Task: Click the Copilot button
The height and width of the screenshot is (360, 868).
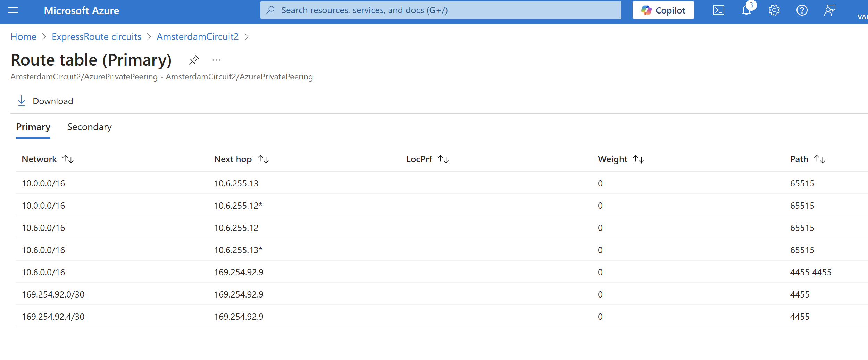Action: (x=663, y=10)
